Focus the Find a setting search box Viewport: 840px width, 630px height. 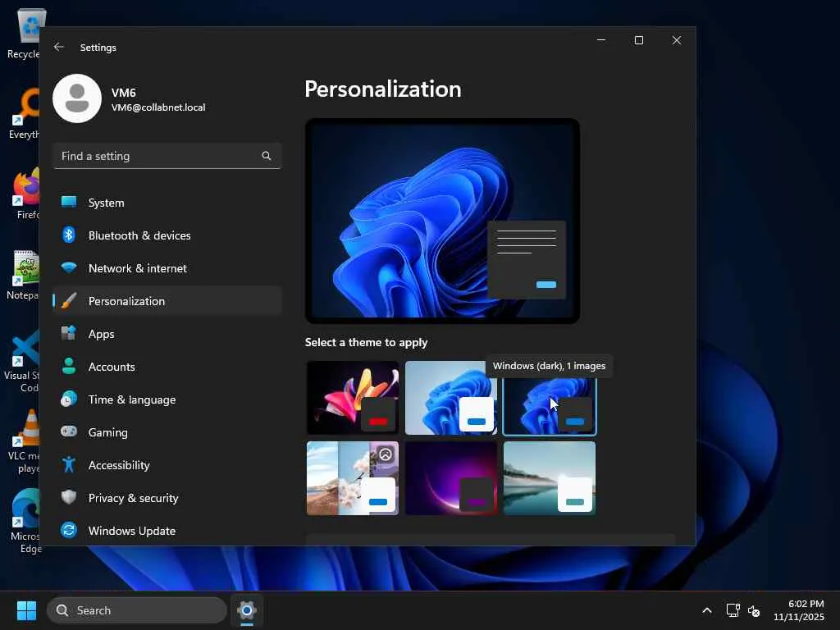click(167, 156)
